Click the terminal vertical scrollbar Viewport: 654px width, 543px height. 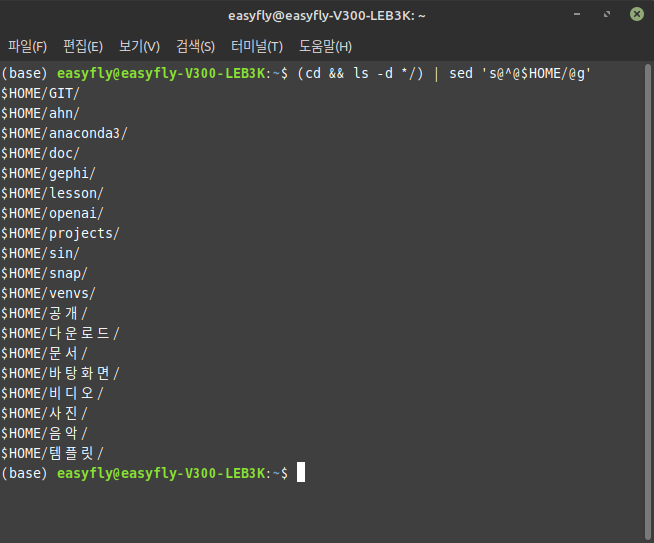pos(648,302)
